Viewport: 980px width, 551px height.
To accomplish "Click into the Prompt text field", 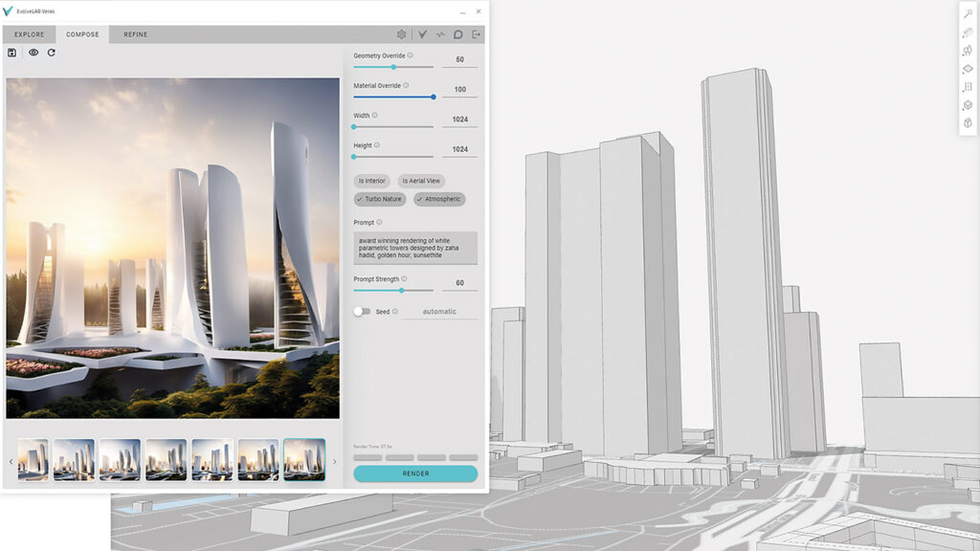I will click(415, 248).
